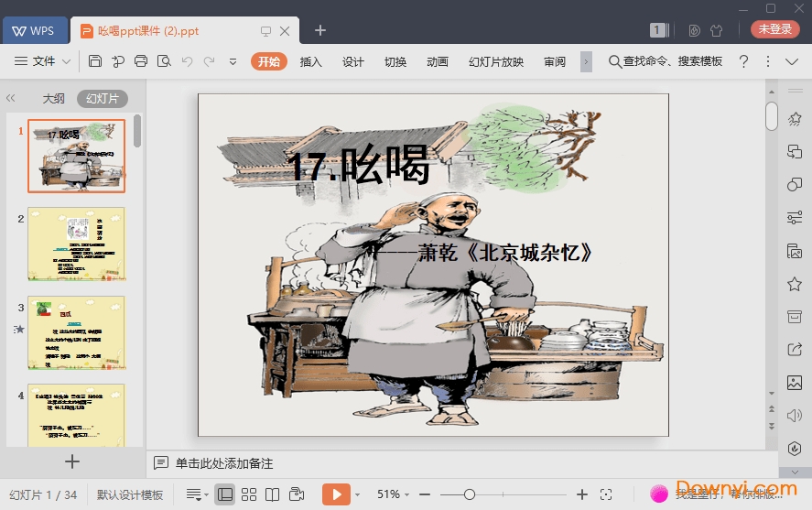Fit slide to window icon

[606, 495]
